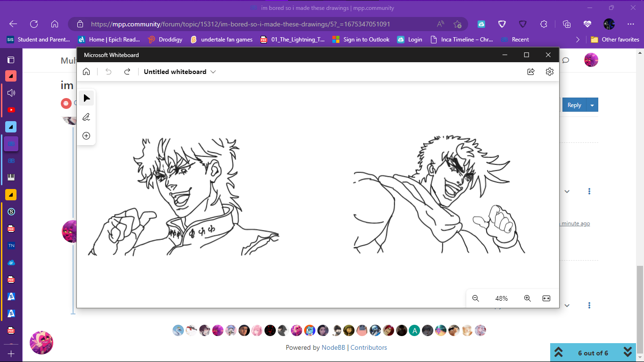Open Home | Epic bookmark
Viewport: 644px width, 362px height.
109,40
